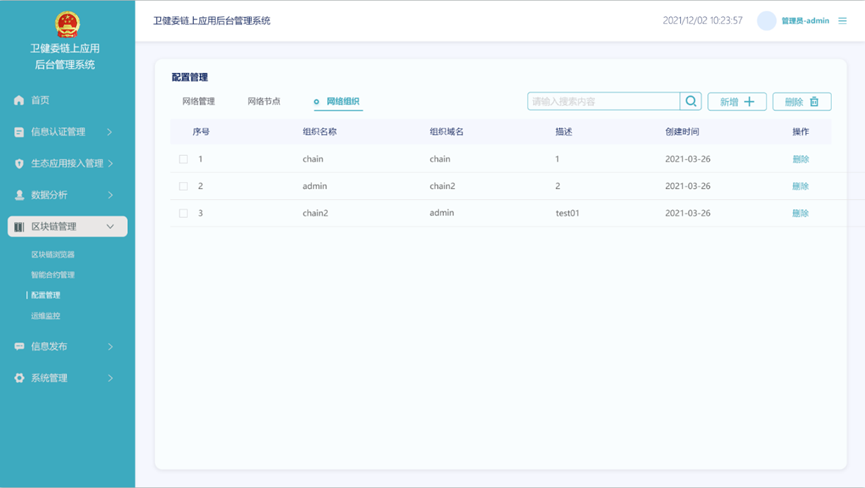Image resolution: width=865 pixels, height=488 pixels.
Task: Delete row 1 via its 删除 link
Action: (800, 159)
